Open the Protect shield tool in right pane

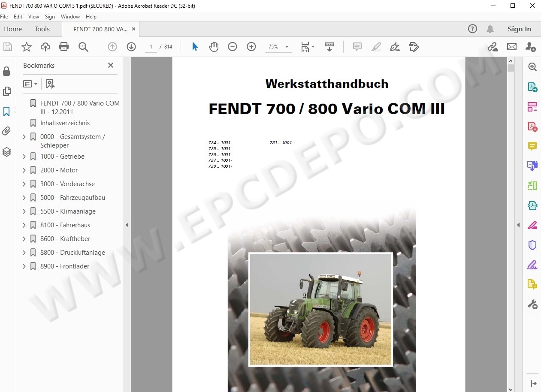pyautogui.click(x=532, y=245)
